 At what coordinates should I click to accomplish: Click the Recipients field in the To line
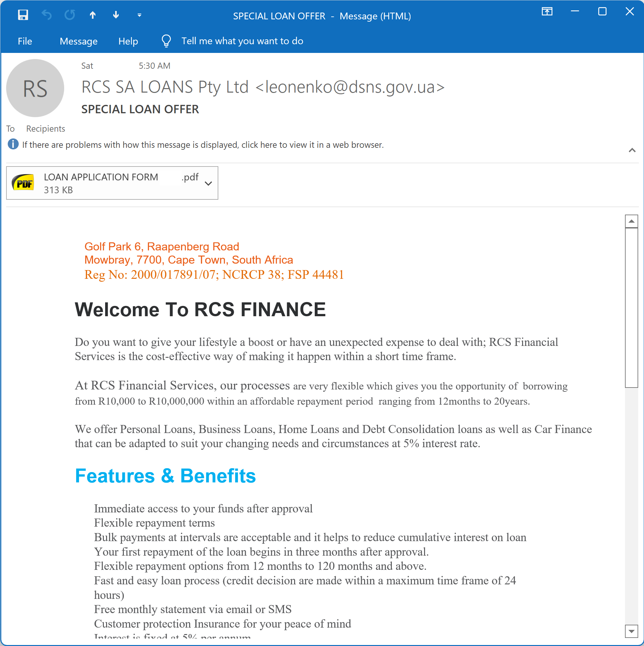[46, 129]
